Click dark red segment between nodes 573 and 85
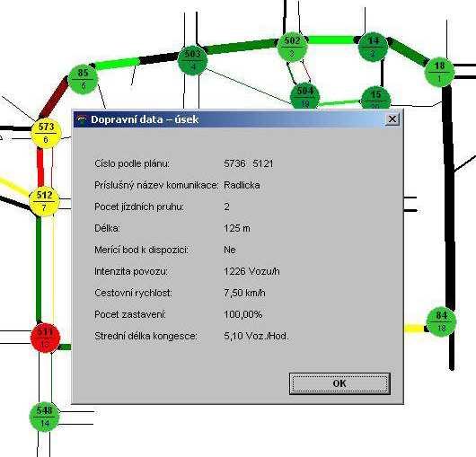This screenshot has width=476, height=457. click(x=54, y=98)
